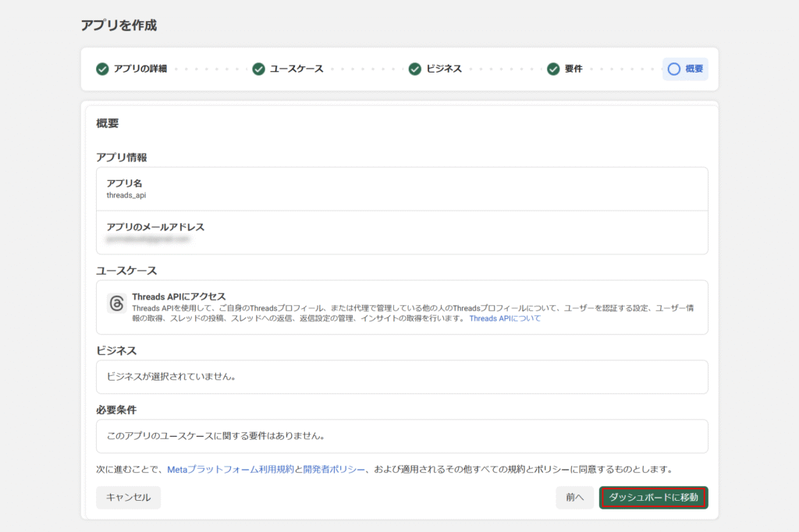Click the checkmark icon beside ビジネス step
This screenshot has width=799, height=532.
pos(415,69)
